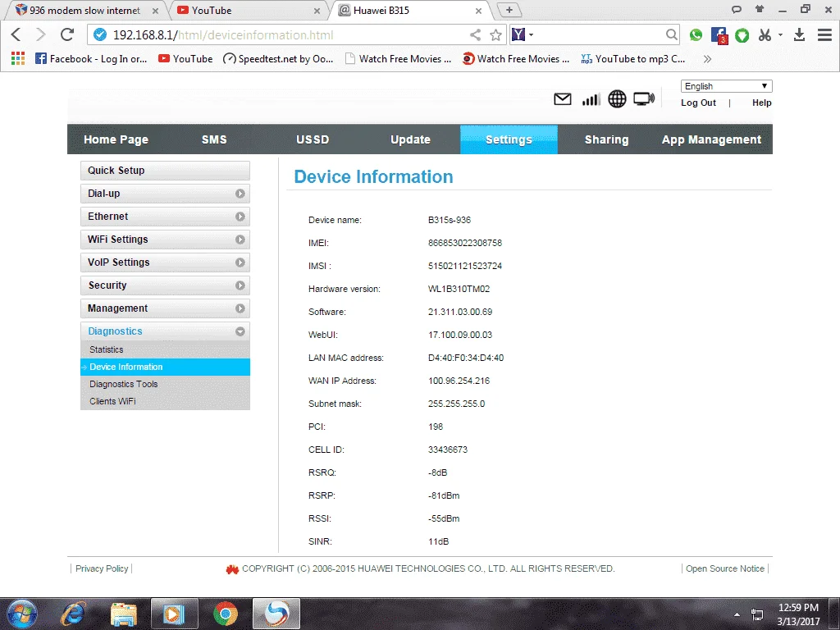Click the WiFi monitor status icon
This screenshot has width=840, height=630.
[643, 98]
